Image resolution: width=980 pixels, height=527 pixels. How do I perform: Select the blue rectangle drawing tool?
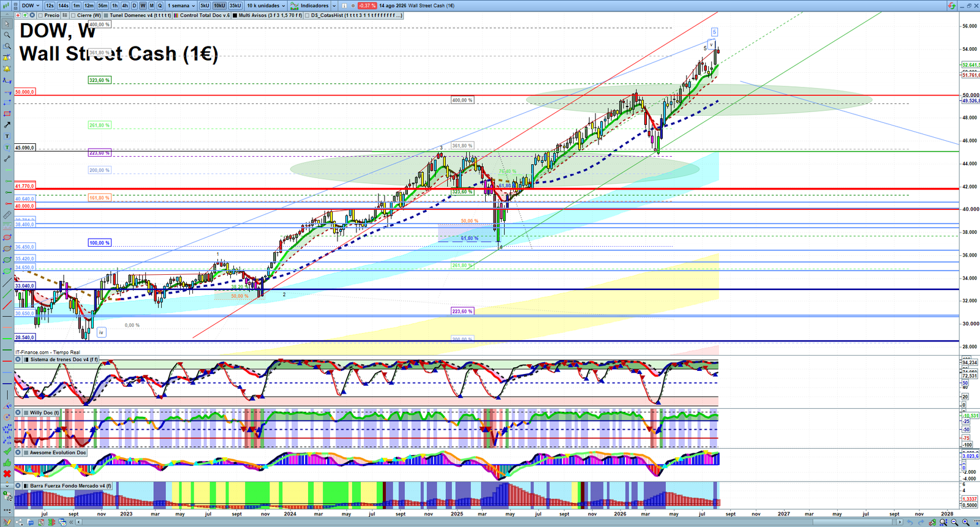[x=7, y=102]
